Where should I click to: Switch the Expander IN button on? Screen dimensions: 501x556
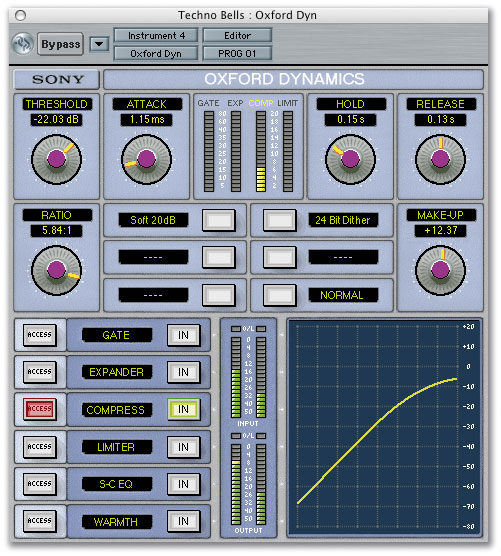click(183, 372)
